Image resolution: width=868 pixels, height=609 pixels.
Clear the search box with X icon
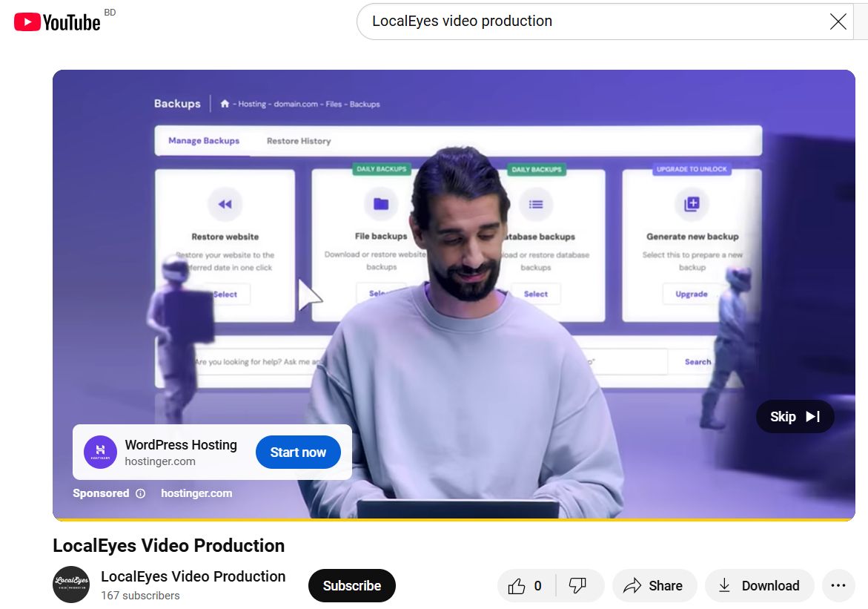pyautogui.click(x=838, y=22)
